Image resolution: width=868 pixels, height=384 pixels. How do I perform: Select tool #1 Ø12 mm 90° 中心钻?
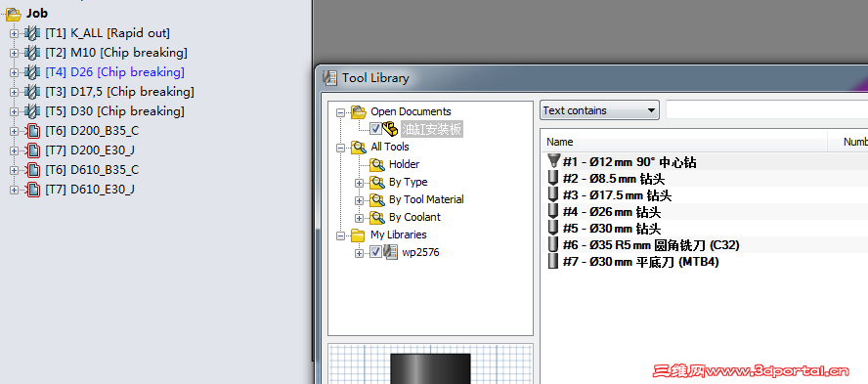click(629, 162)
